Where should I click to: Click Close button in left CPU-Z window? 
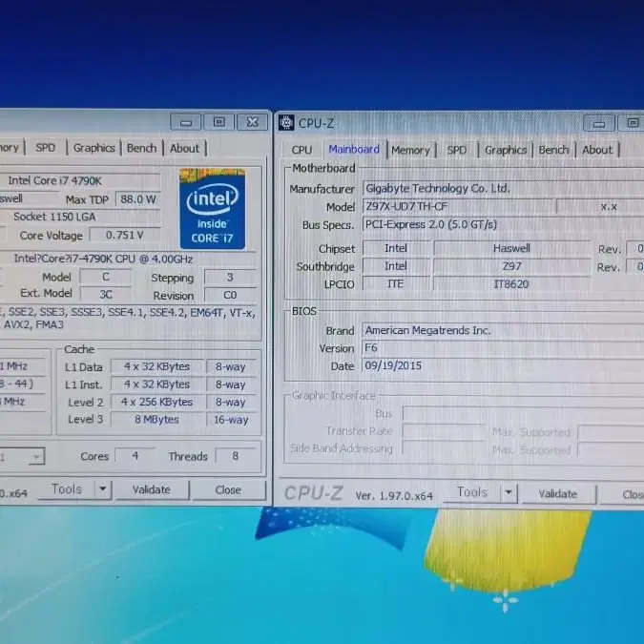[x=228, y=490]
